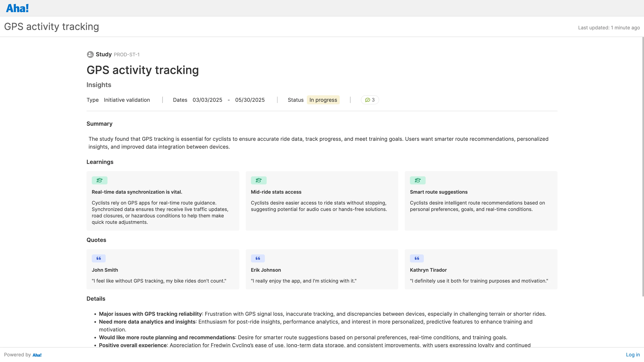Click the graduation cap icon on the smart route suggestions card
This screenshot has height=362, width=644.
tap(418, 180)
